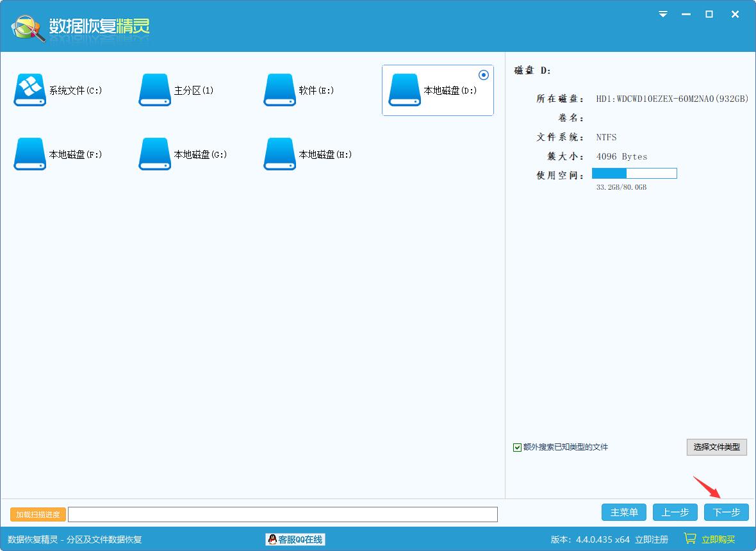The image size is (756, 551).
Task: Click the 磁盘 D: heading
Action: click(x=532, y=70)
